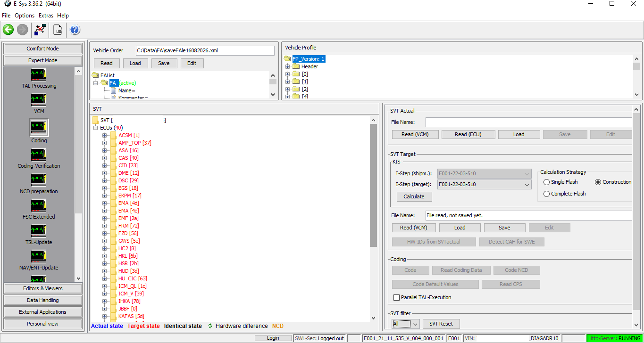
Task: Click the blue Help question mark icon
Action: [x=75, y=30]
